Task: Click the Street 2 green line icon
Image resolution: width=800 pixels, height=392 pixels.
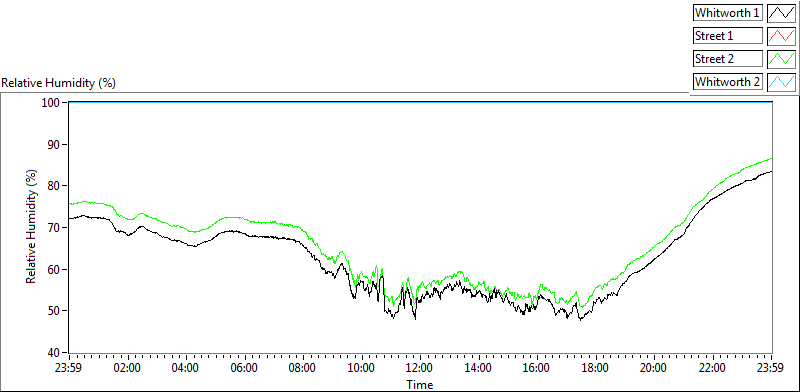Action: point(781,59)
